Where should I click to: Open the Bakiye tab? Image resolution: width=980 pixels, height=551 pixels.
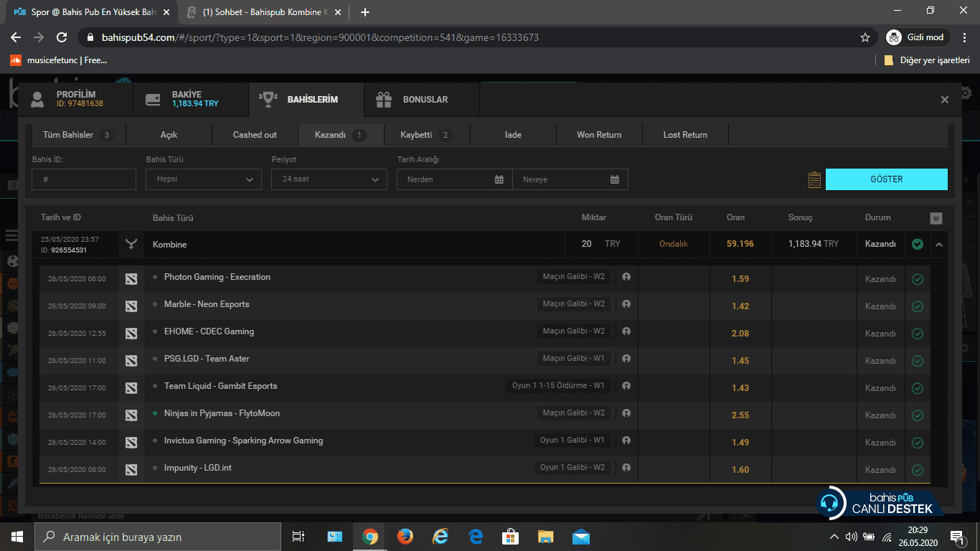click(191, 100)
